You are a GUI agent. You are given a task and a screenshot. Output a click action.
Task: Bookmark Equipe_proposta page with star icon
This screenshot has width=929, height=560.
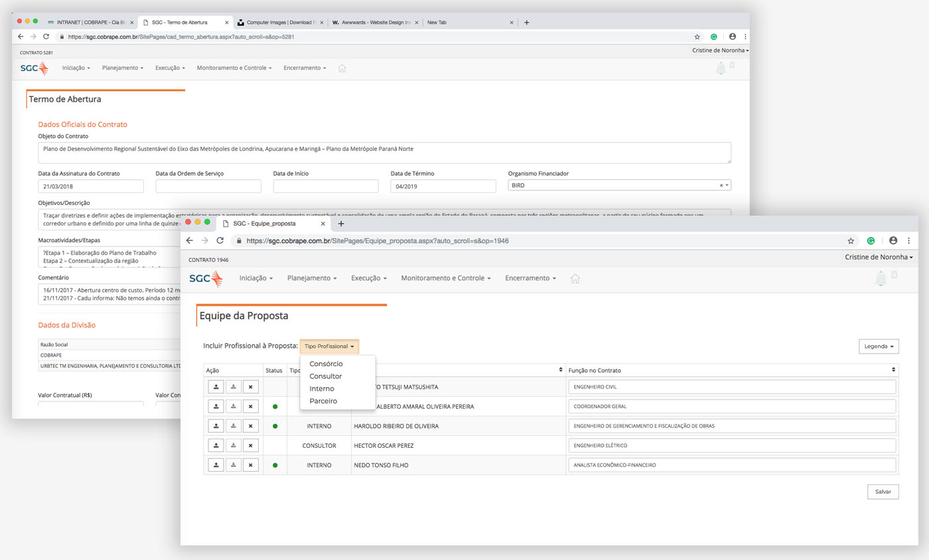click(x=851, y=241)
